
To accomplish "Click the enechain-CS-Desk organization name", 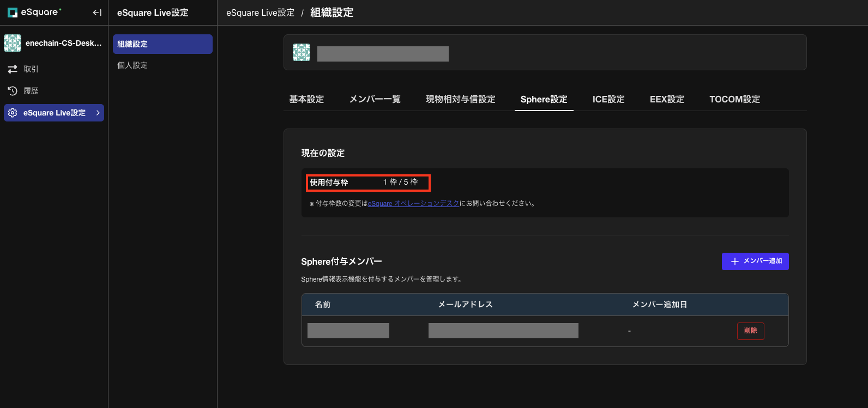I will [64, 43].
